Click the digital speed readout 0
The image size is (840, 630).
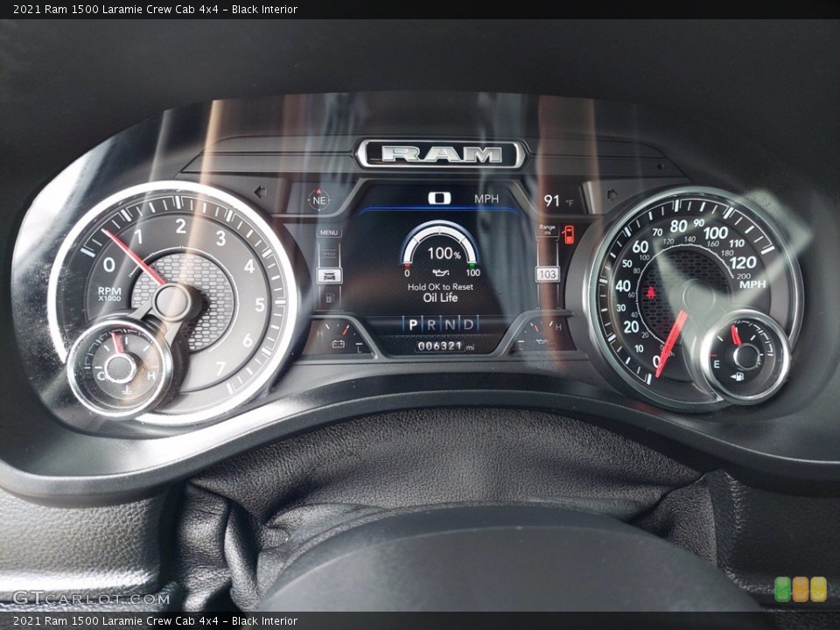pyautogui.click(x=439, y=199)
